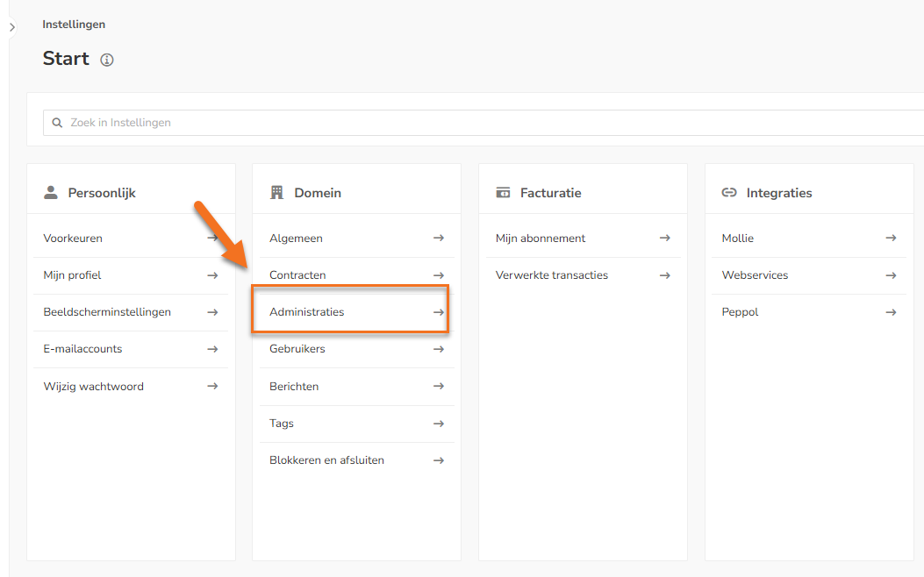Click the Persoonlijk person icon
Image resolution: width=924 pixels, height=577 pixels.
point(51,193)
